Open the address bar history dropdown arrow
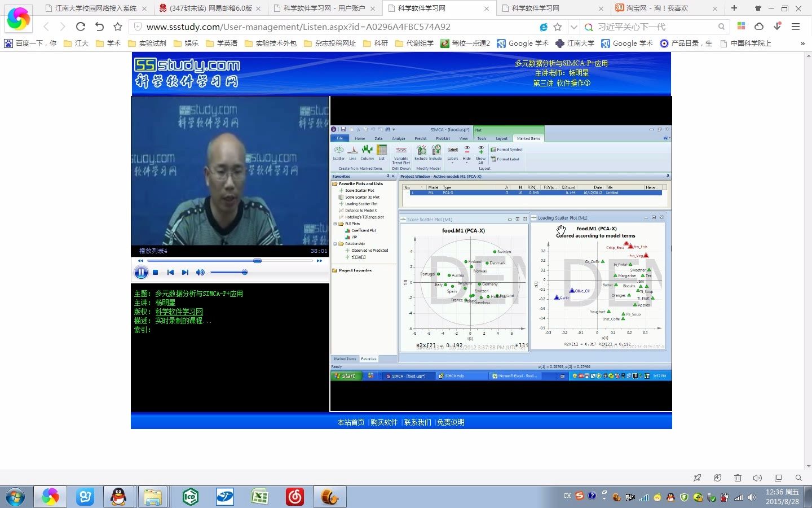This screenshot has width=812, height=508. (x=573, y=27)
